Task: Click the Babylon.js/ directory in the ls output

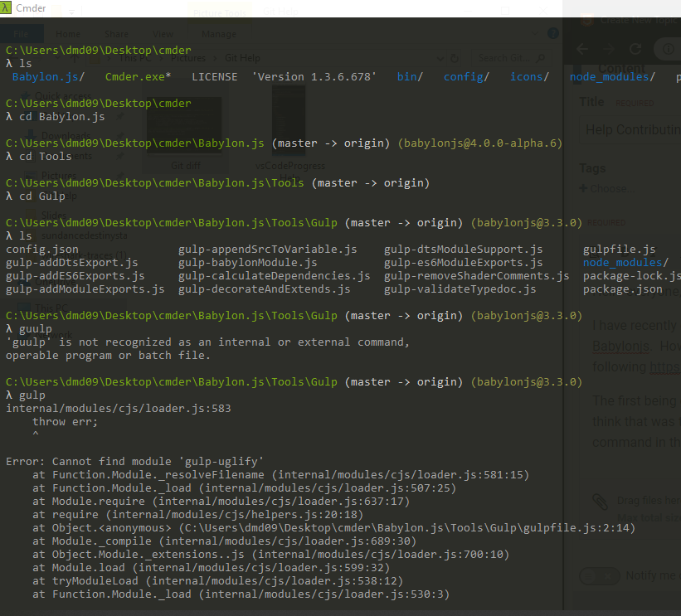Action: coord(48,77)
